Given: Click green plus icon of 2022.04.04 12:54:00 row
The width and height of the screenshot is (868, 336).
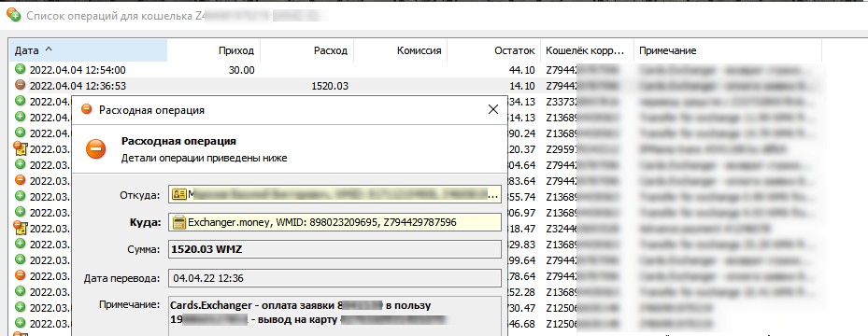Looking at the screenshot, I should pos(21,69).
